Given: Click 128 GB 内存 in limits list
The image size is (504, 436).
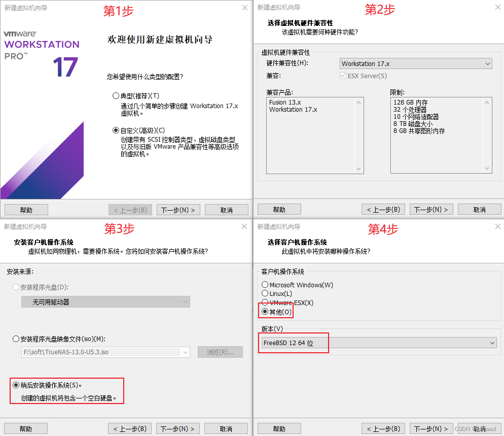Looking at the screenshot, I should point(411,103).
